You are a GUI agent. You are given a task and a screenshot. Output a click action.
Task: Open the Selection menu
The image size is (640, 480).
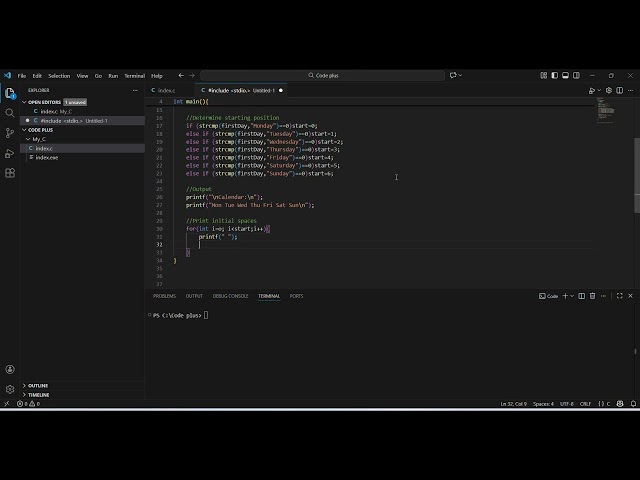coord(59,76)
